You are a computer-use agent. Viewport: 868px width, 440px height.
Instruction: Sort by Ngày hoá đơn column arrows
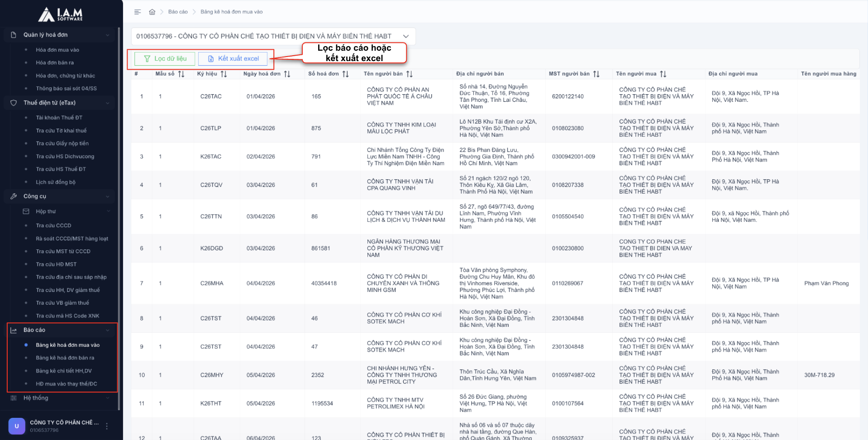click(287, 74)
